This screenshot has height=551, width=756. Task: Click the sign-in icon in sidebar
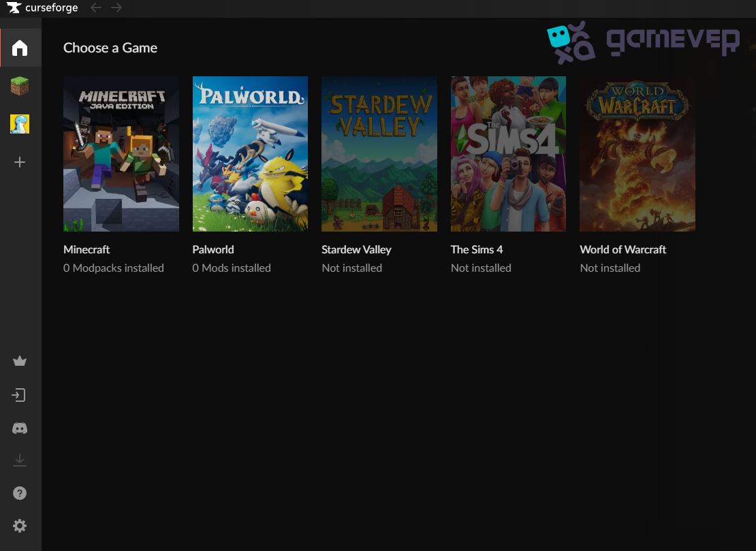pyautogui.click(x=19, y=394)
